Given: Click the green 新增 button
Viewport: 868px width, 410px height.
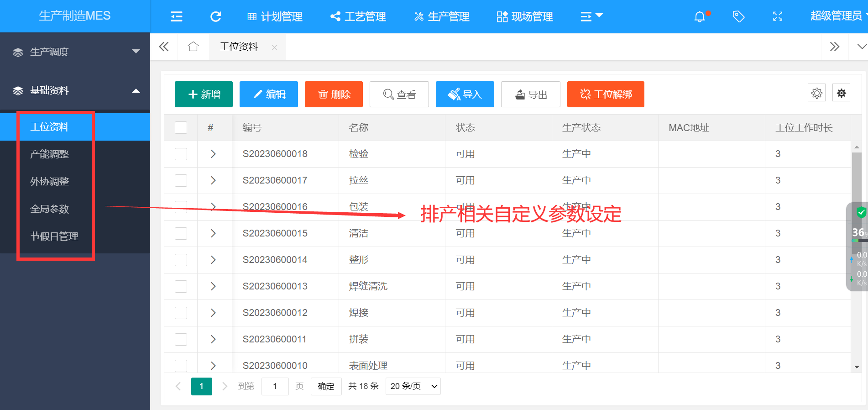Looking at the screenshot, I should tap(204, 95).
